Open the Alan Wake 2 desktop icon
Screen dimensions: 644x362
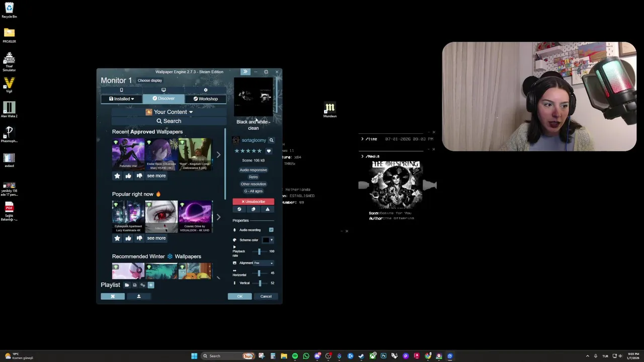tap(9, 109)
